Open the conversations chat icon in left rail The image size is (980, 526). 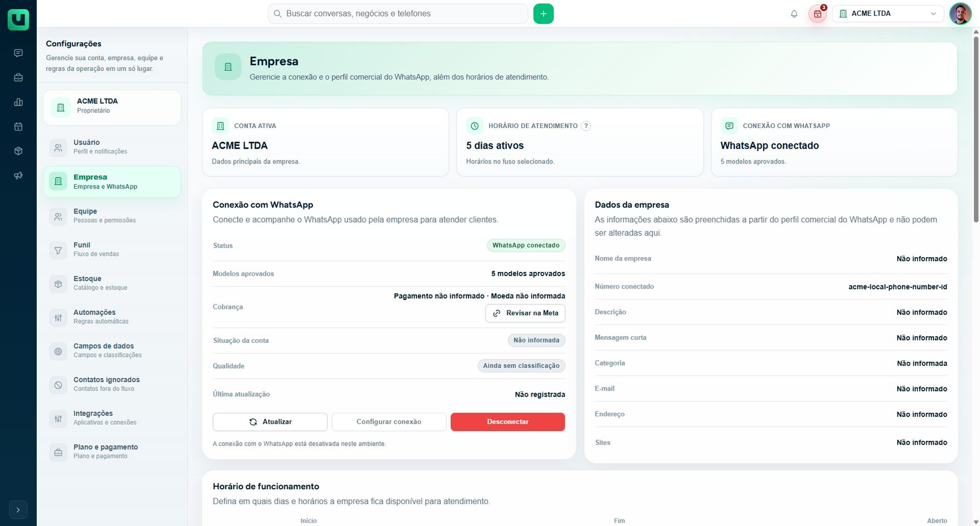click(18, 53)
